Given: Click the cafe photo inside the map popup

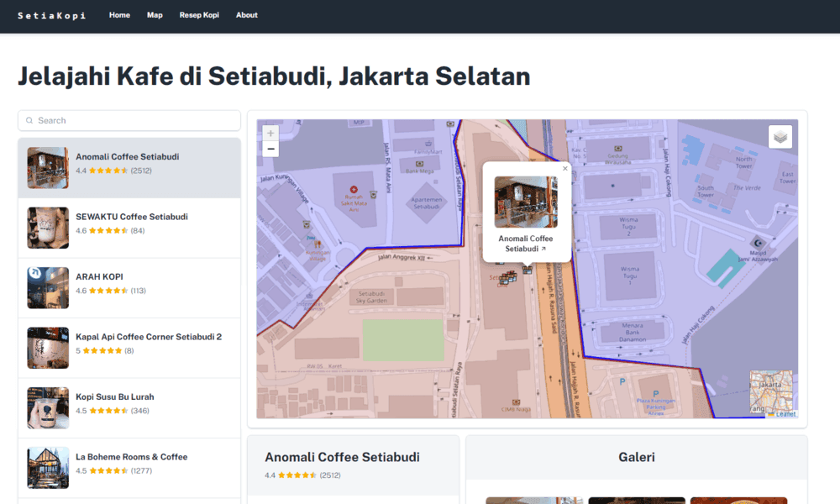Looking at the screenshot, I should coord(526,202).
